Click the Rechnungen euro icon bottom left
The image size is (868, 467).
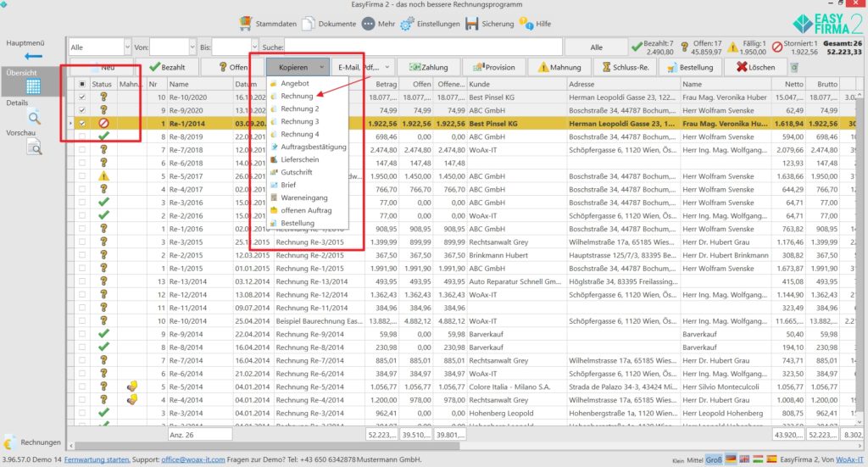coord(8,442)
